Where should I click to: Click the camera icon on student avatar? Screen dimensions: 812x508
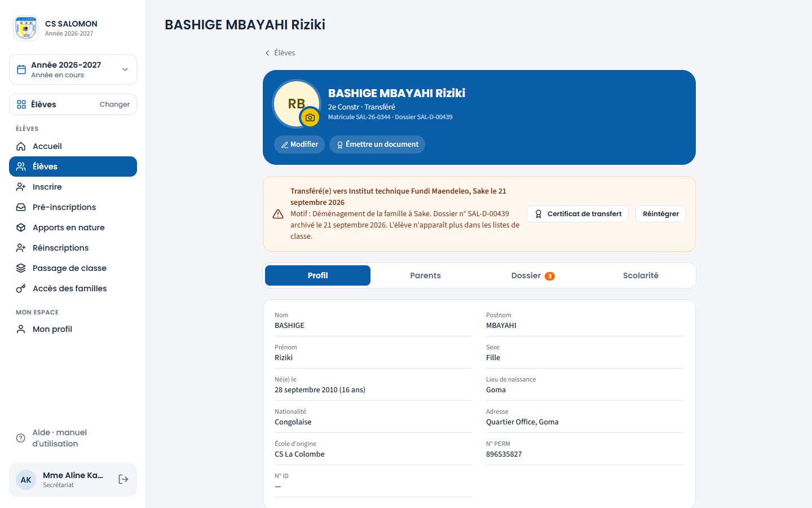coord(310,117)
